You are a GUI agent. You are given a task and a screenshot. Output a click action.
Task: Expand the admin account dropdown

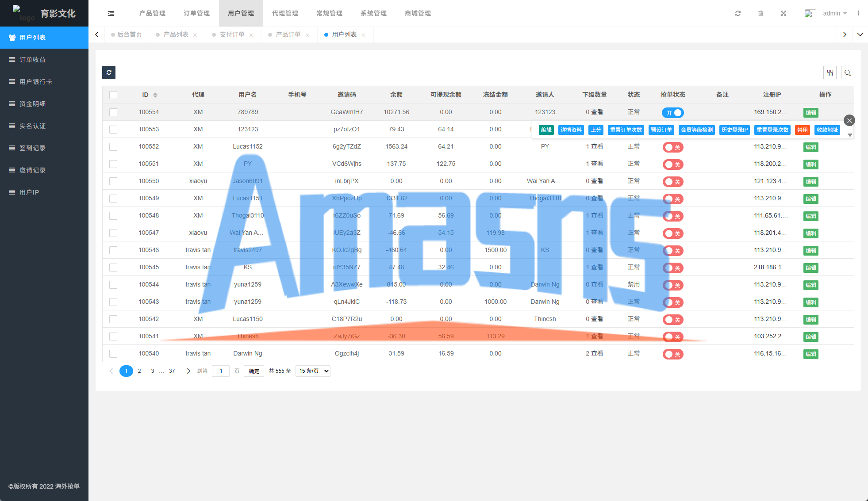(834, 13)
